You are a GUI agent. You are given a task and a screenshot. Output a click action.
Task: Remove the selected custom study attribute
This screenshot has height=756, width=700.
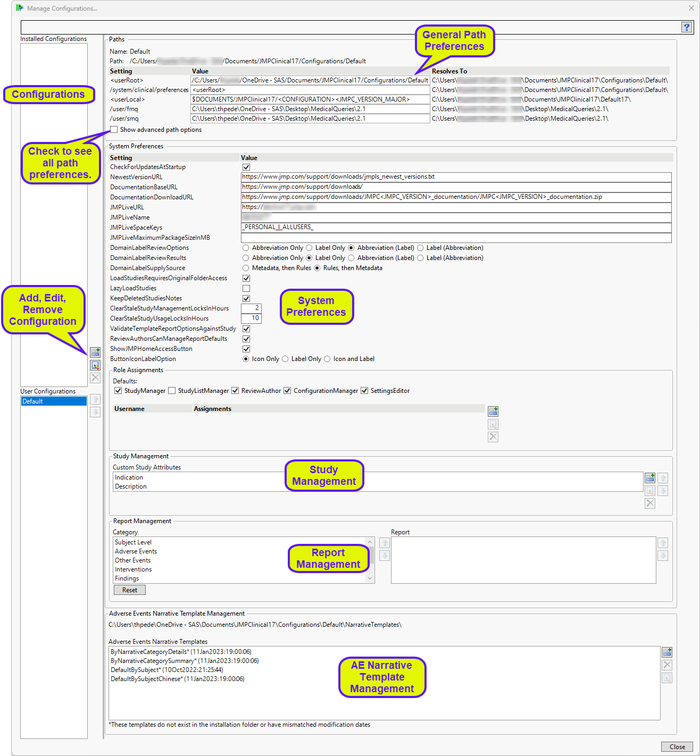point(650,503)
